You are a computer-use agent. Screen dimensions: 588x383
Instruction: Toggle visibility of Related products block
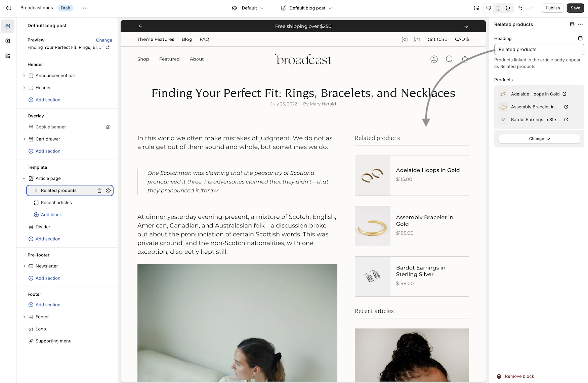[108, 190]
